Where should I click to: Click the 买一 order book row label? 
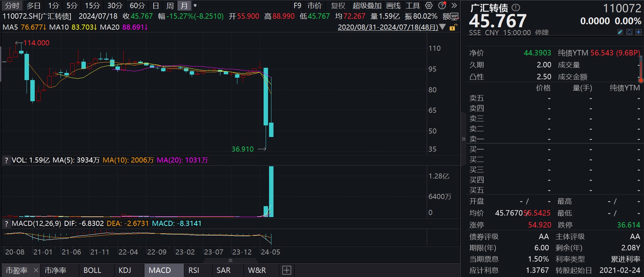point(476,149)
